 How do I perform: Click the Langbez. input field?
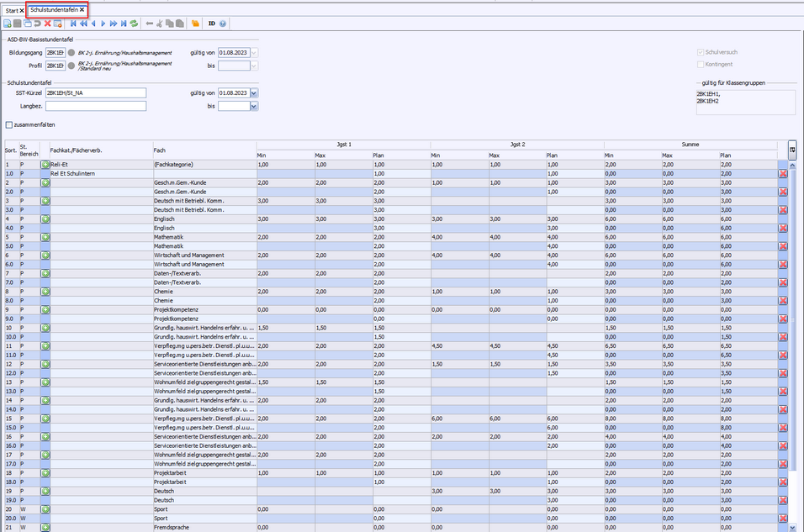pyautogui.click(x=96, y=107)
